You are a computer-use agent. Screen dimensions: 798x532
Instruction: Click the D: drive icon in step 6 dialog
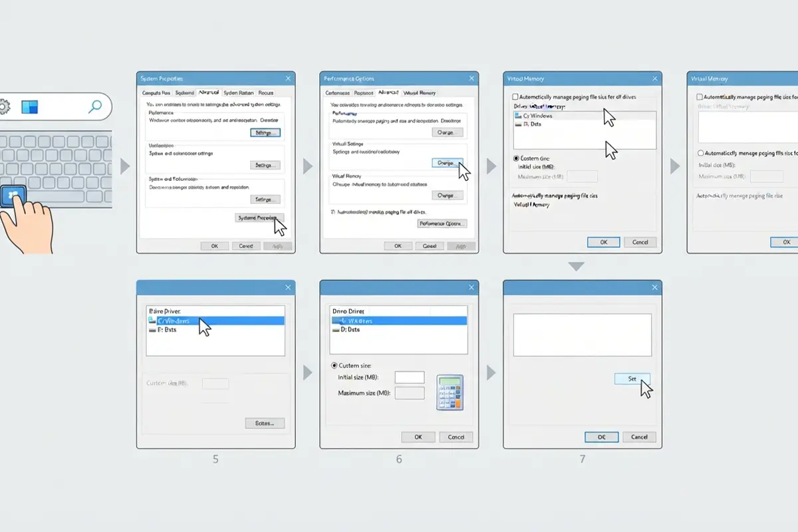pyautogui.click(x=335, y=329)
